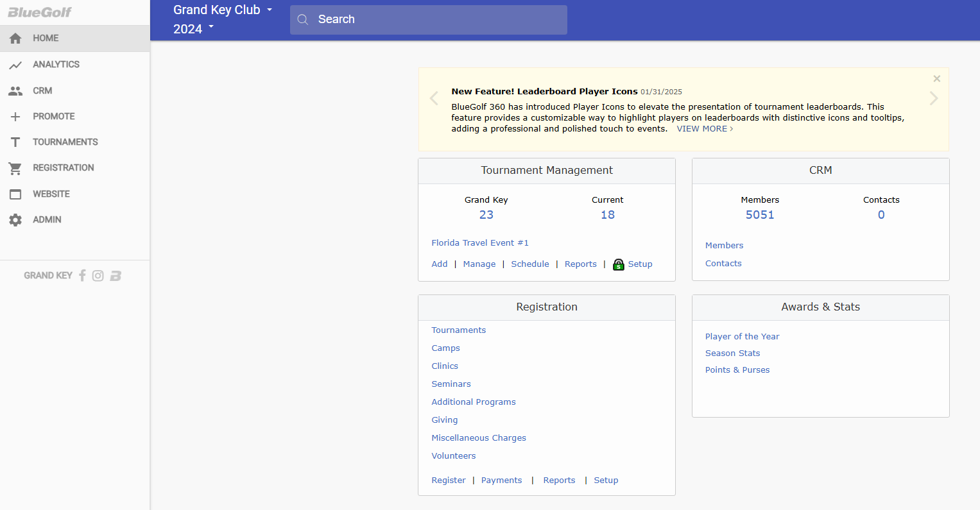Click Schedule in Tournament Management
Image resolution: width=980 pixels, height=510 pixels.
tap(530, 264)
